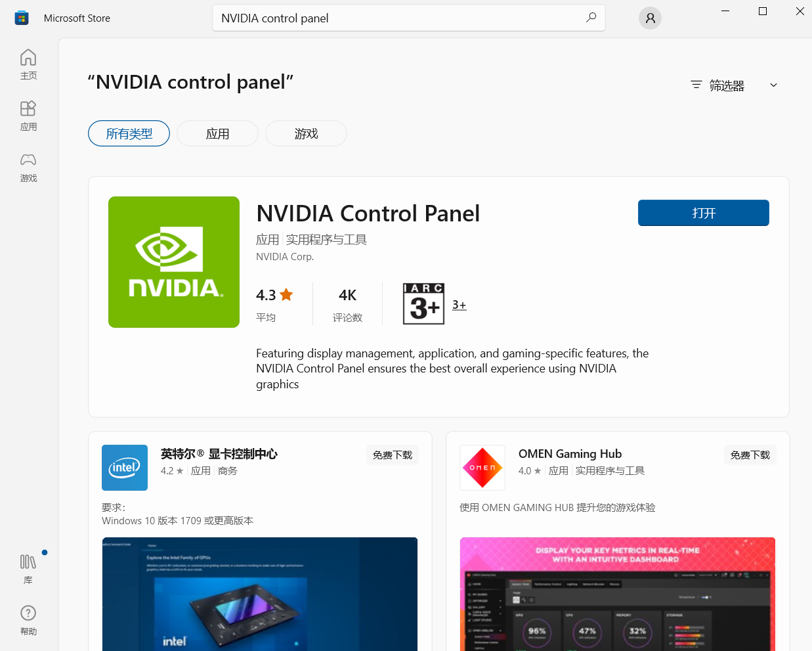This screenshot has width=812, height=651.
Task: Click the orange rating star icon
Action: point(286,294)
